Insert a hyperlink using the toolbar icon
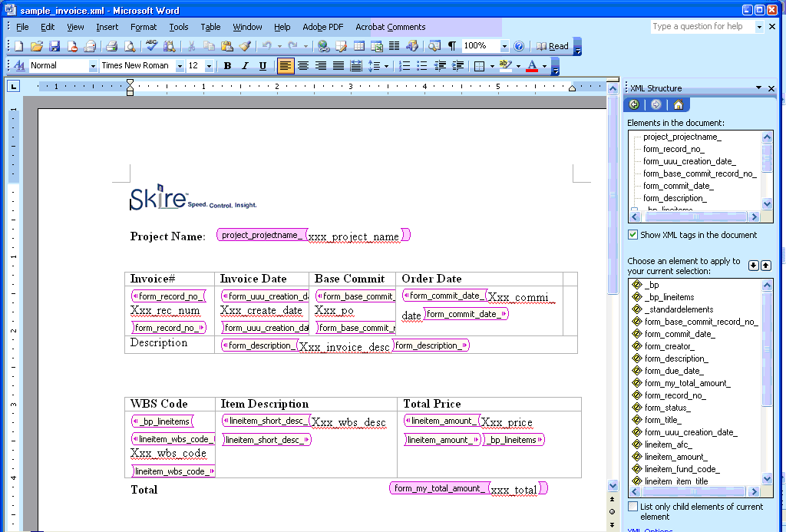This screenshot has height=532, width=786. coord(323,45)
